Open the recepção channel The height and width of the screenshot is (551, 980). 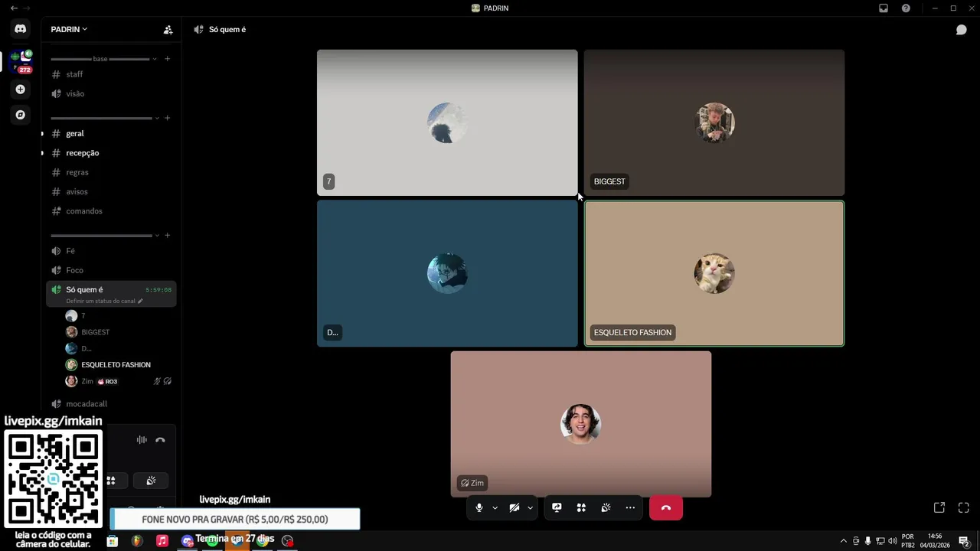coord(111,153)
